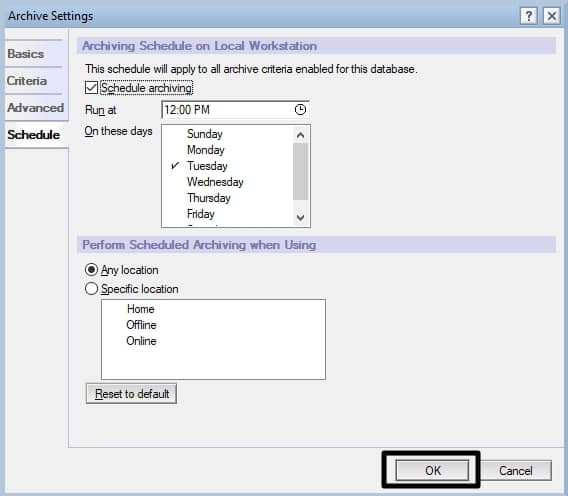Check Sunday in the days list
The image size is (568, 496).
coord(205,134)
